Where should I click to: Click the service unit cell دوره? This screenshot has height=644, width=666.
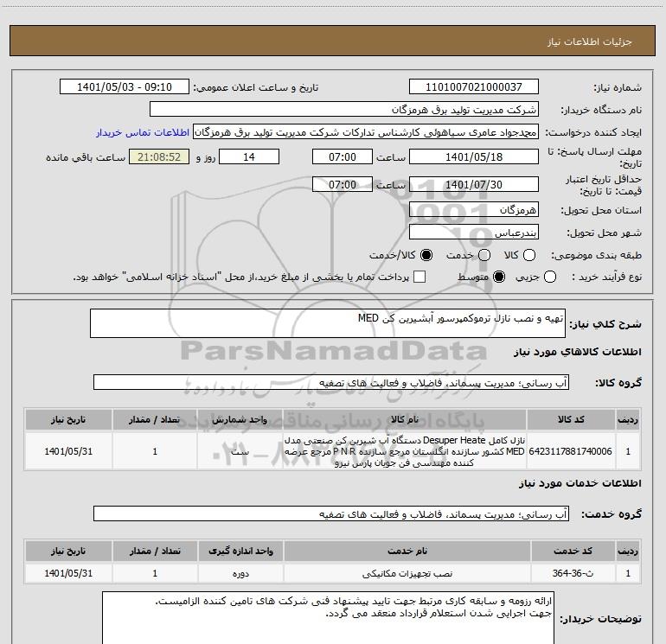[x=240, y=573]
